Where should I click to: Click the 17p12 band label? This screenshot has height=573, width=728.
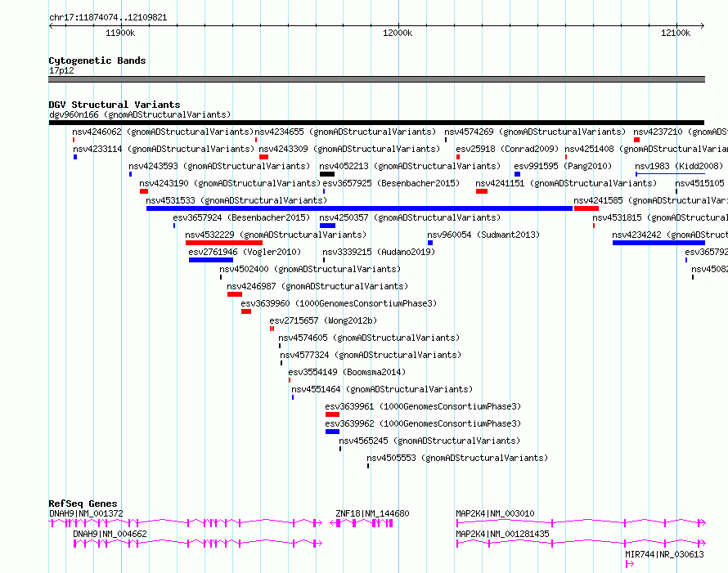click(61, 70)
